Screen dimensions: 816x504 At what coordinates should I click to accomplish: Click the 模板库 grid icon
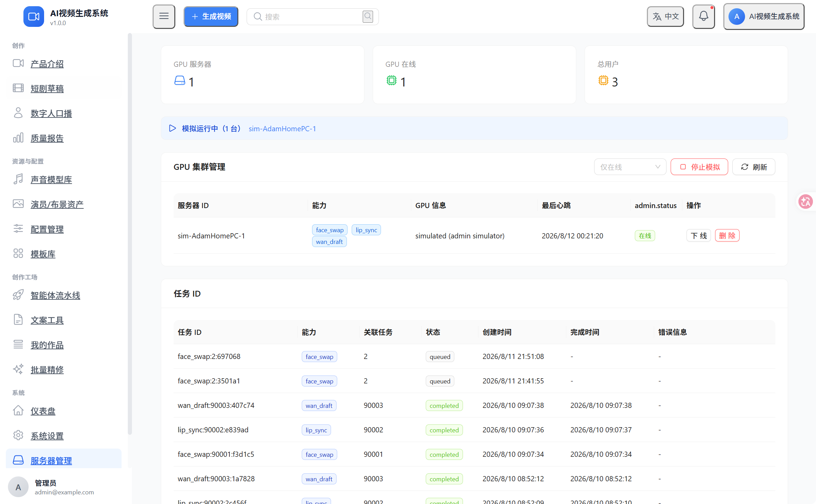tap(18, 254)
